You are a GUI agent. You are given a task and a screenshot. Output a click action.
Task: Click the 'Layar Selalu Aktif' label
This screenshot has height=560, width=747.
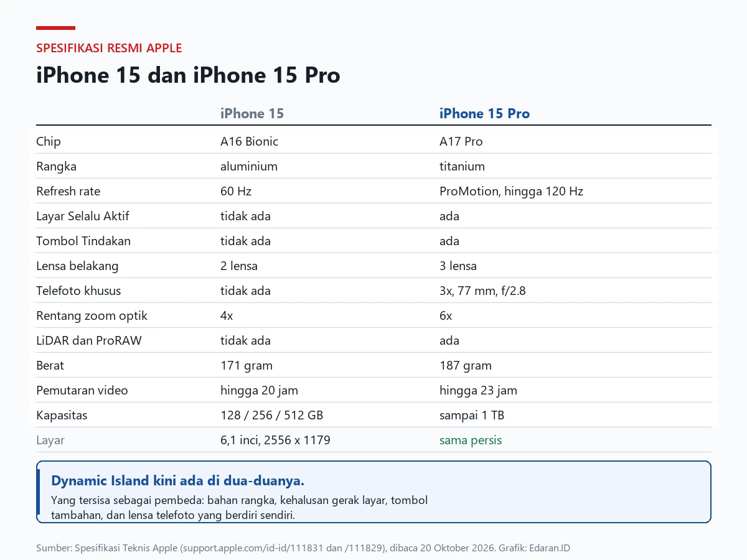coord(83,216)
